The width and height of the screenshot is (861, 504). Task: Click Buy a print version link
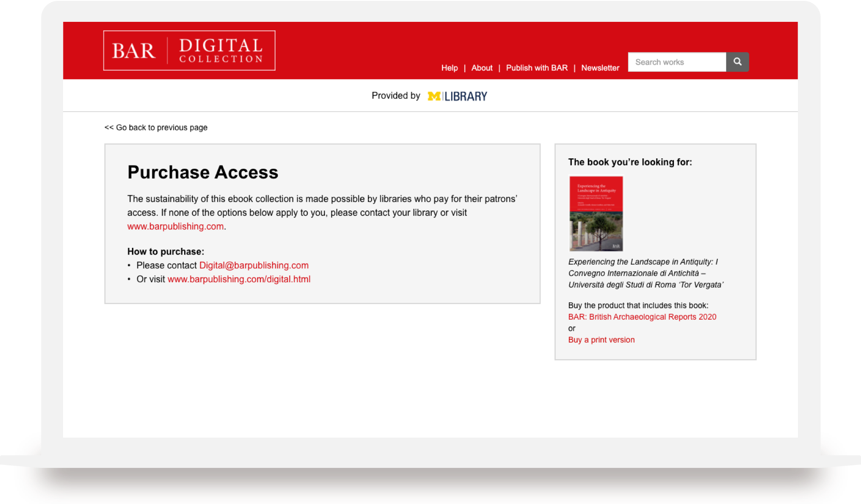coord(601,340)
